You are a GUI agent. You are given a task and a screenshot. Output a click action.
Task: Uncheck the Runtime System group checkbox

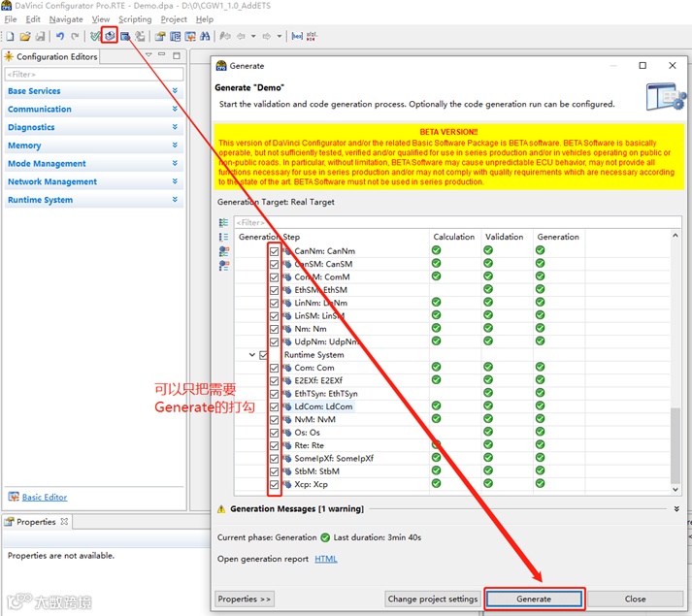[263, 355]
